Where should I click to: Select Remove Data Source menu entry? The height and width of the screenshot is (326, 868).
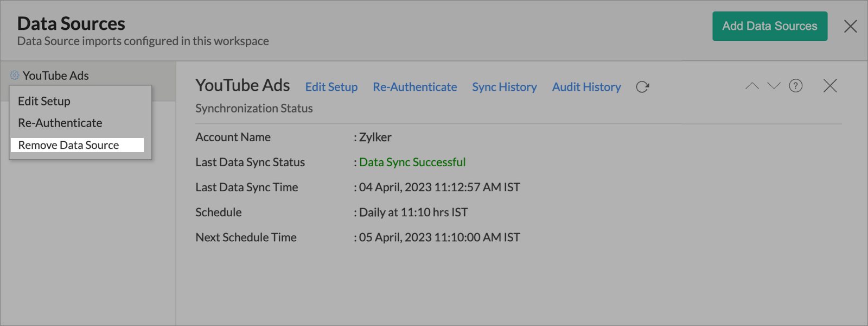point(77,145)
